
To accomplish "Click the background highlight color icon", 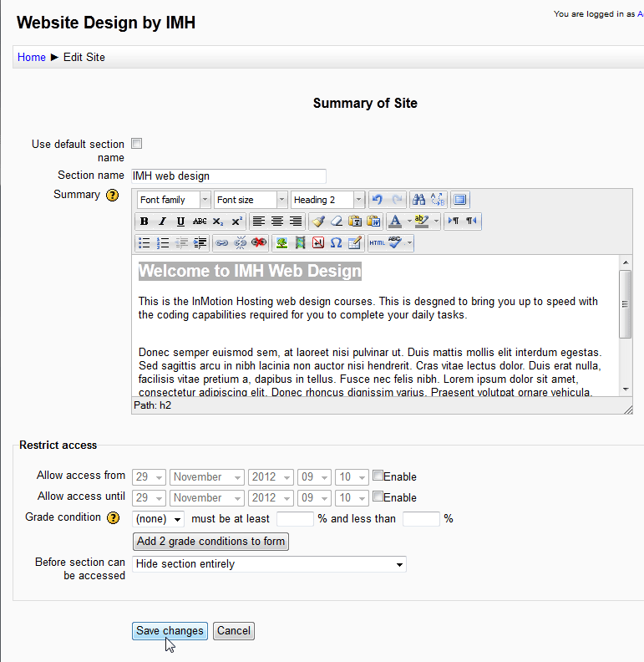I will 421,222.
